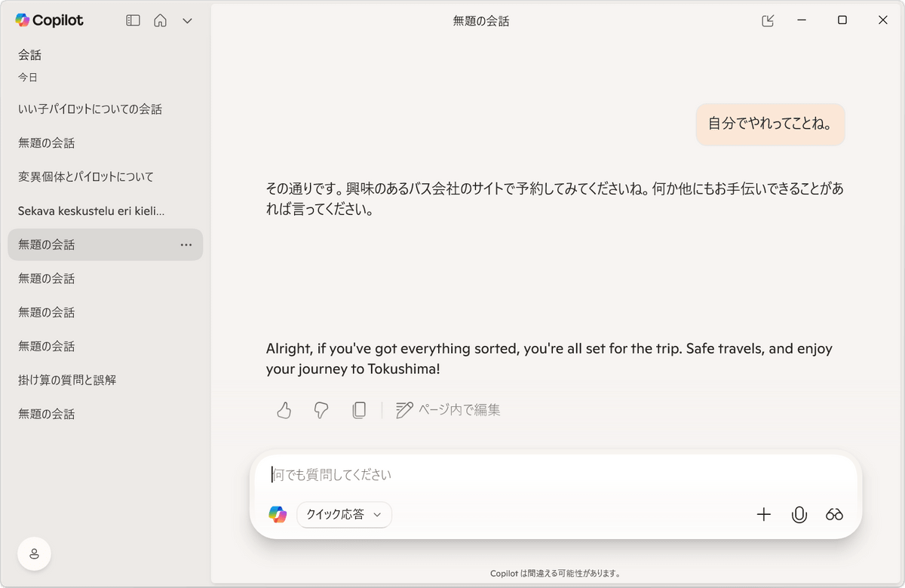905x588 pixels.
Task: Click the Copilot logo in message box
Action: [278, 514]
